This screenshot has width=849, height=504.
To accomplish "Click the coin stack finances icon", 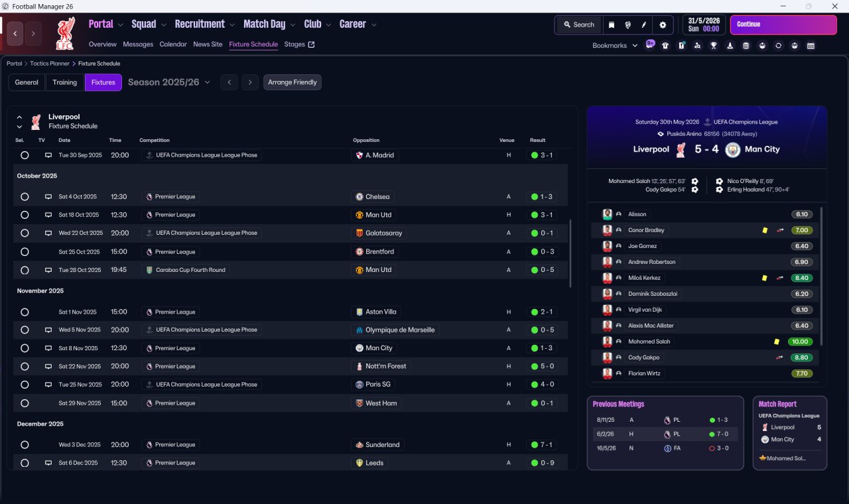I will click(746, 46).
